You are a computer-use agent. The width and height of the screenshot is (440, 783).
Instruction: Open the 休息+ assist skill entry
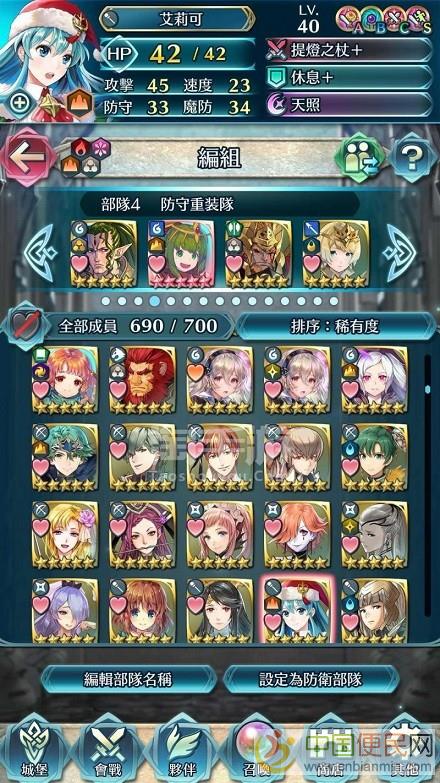350,77
